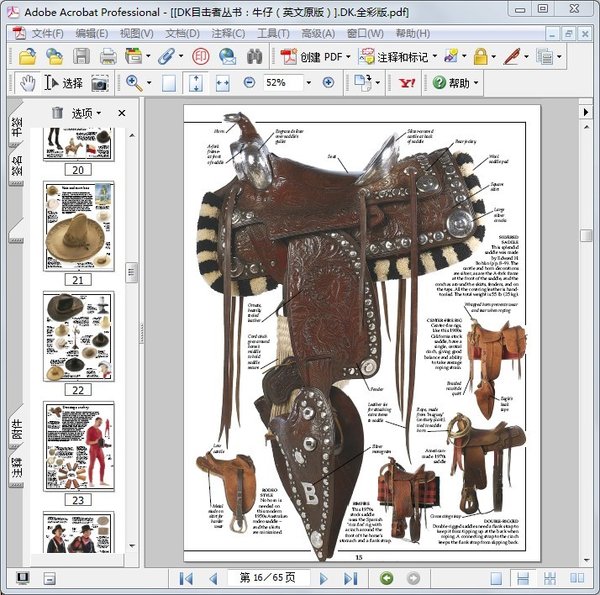Click the Save disk icon
The height and width of the screenshot is (595, 600).
[81, 56]
